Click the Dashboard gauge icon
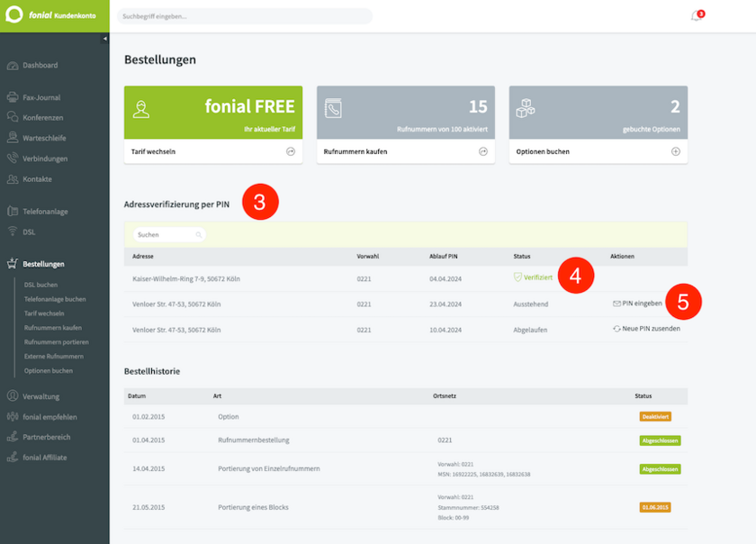 13,65
